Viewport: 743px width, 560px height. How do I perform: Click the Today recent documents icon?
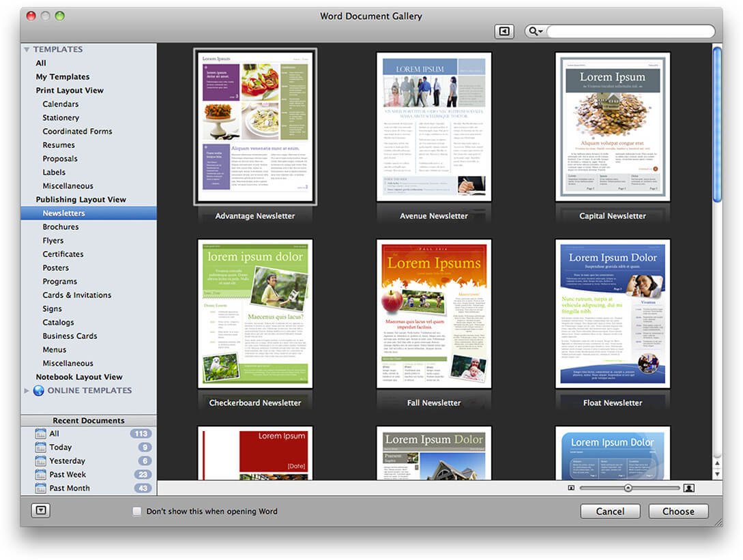click(40, 447)
